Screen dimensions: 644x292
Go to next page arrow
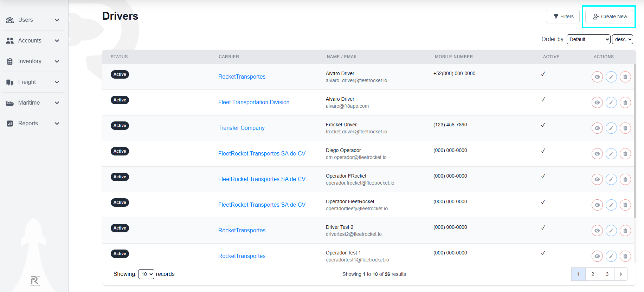coord(621,274)
